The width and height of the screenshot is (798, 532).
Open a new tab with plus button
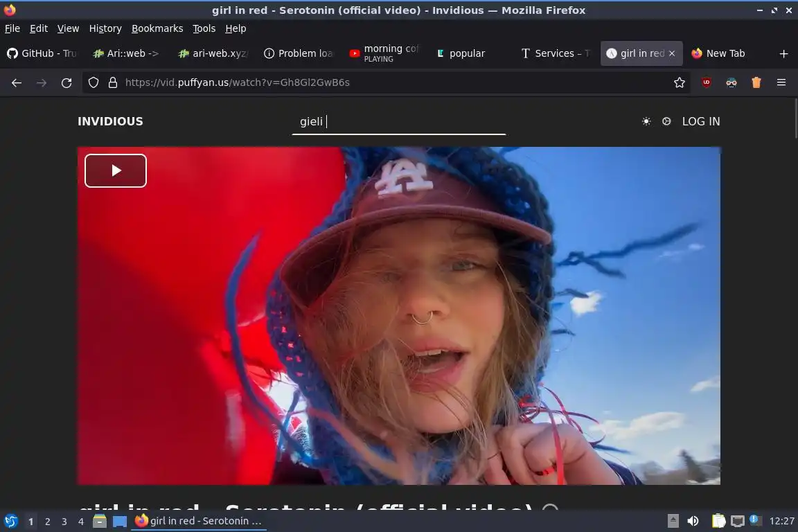783,53
